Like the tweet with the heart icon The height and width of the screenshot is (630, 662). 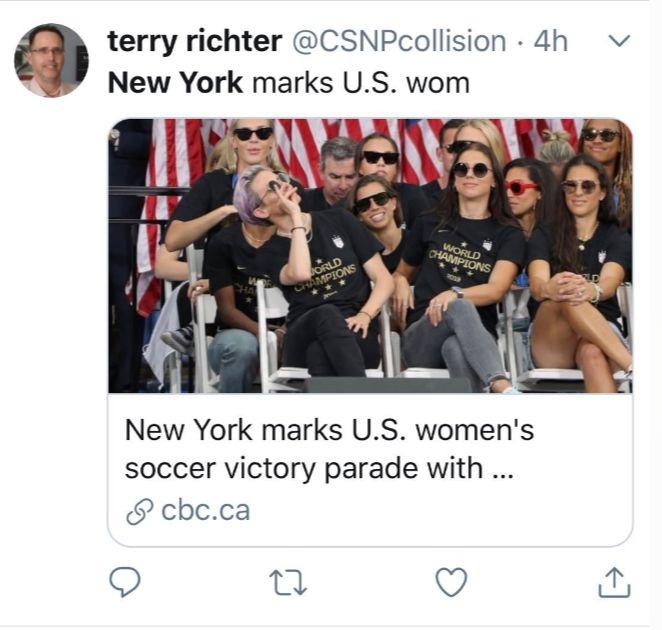tap(451, 581)
